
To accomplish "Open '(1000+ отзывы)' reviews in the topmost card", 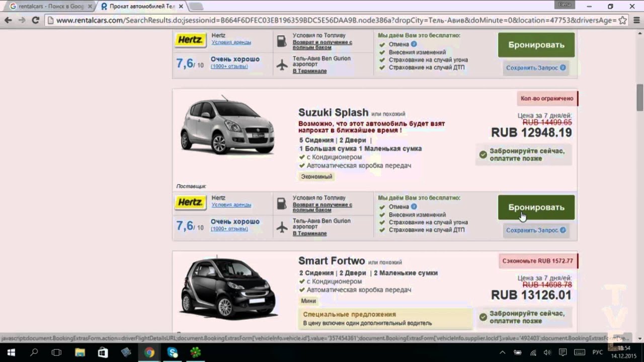I will [229, 66].
